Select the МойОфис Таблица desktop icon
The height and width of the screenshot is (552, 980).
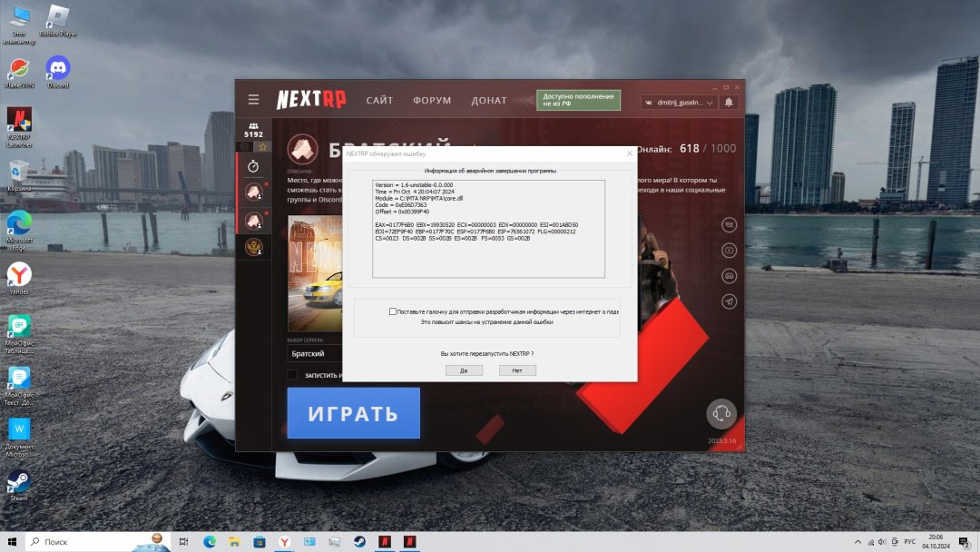coord(19,334)
